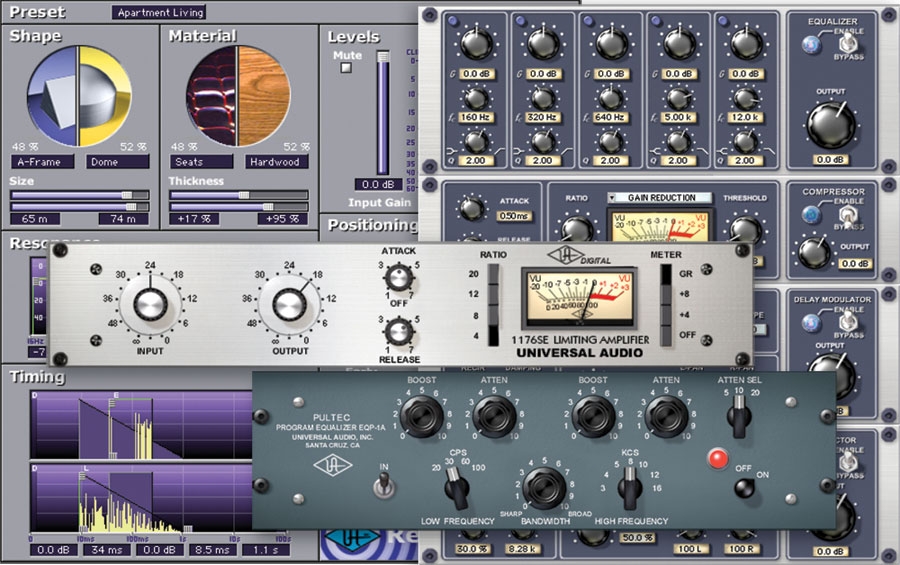The image size is (900, 565).
Task: Click the 640 Hz band Q knob
Action: (x=611, y=141)
